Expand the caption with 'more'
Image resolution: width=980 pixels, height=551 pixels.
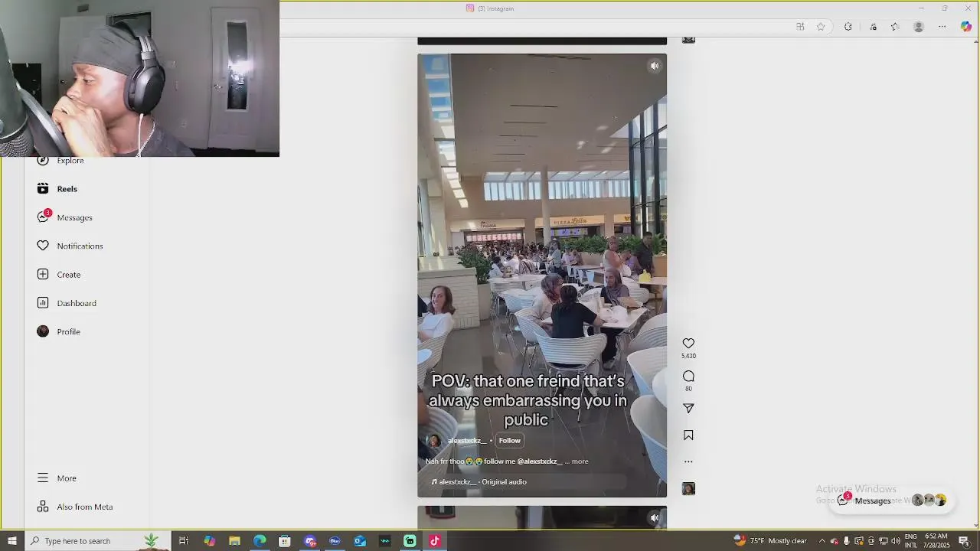coord(580,461)
